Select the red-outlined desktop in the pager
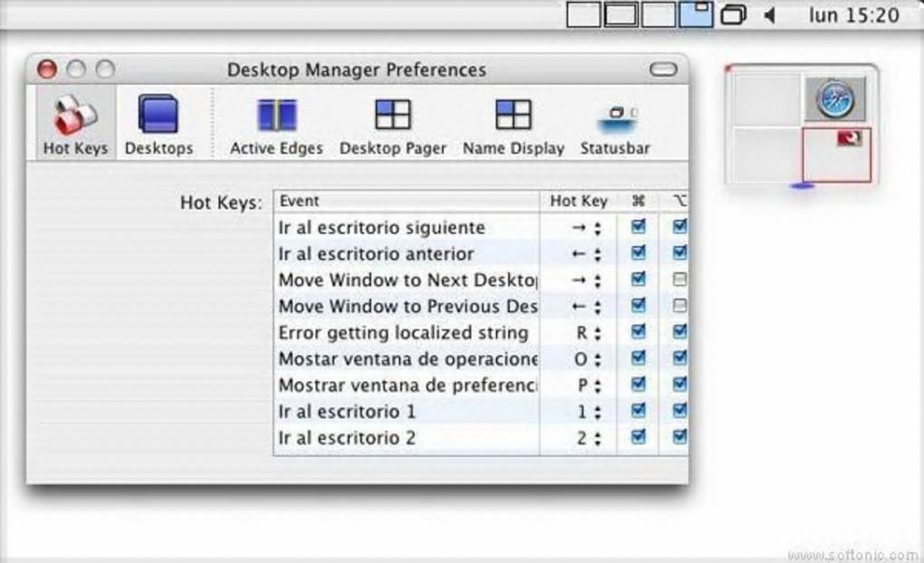Image resolution: width=924 pixels, height=563 pixels. 835,154
